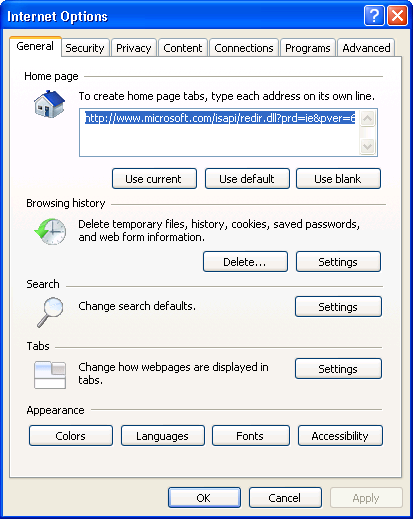
Task: Click the Browsing history clock icon
Action: click(x=50, y=231)
